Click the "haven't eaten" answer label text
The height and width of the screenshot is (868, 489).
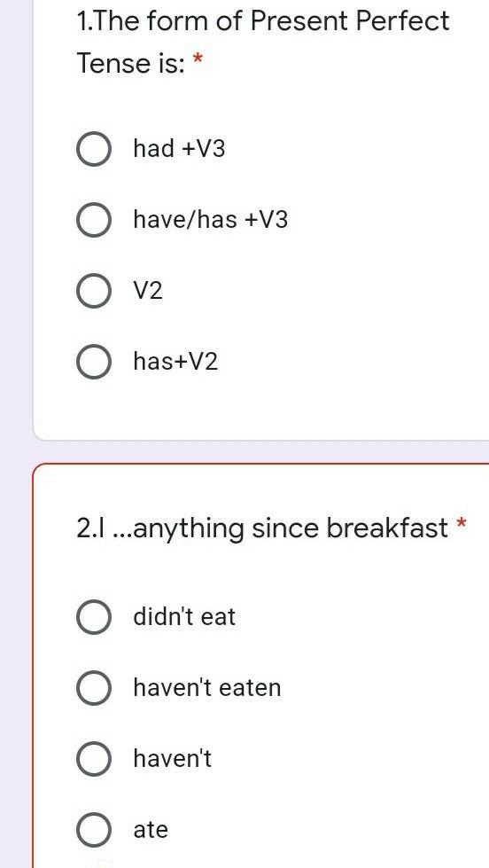tap(207, 687)
